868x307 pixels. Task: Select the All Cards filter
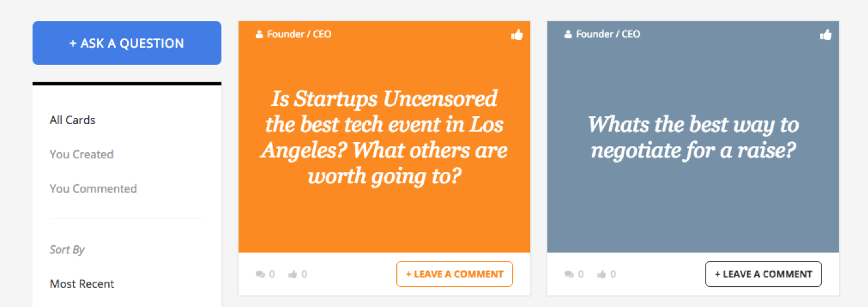72,120
